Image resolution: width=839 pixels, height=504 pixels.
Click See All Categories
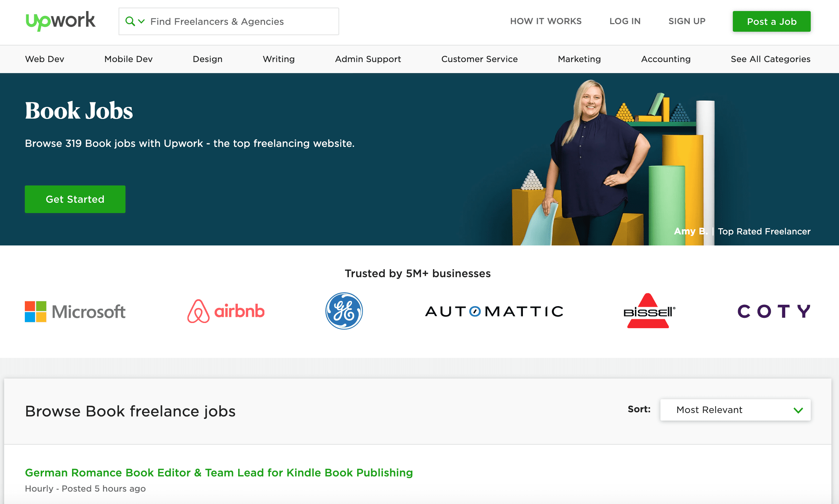(770, 59)
